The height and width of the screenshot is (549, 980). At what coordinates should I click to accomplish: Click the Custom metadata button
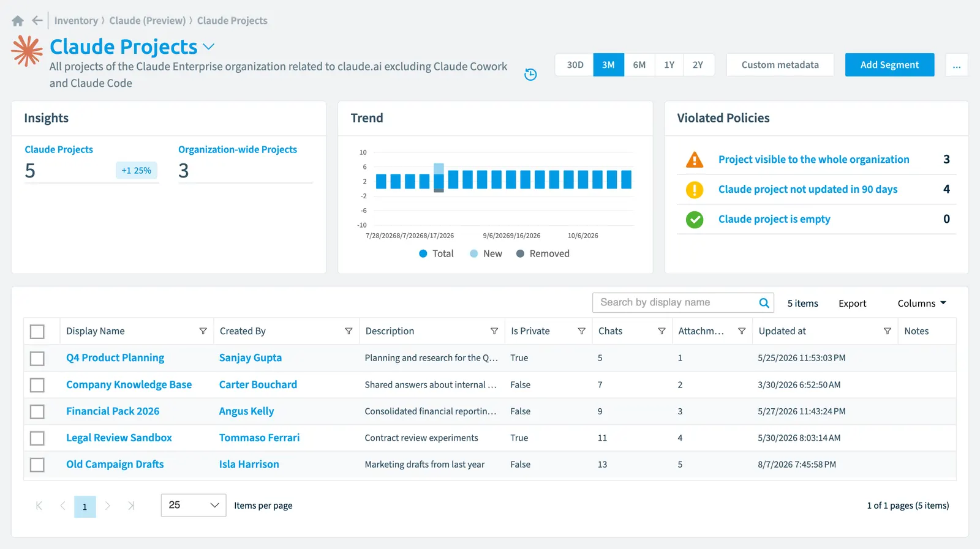point(780,65)
